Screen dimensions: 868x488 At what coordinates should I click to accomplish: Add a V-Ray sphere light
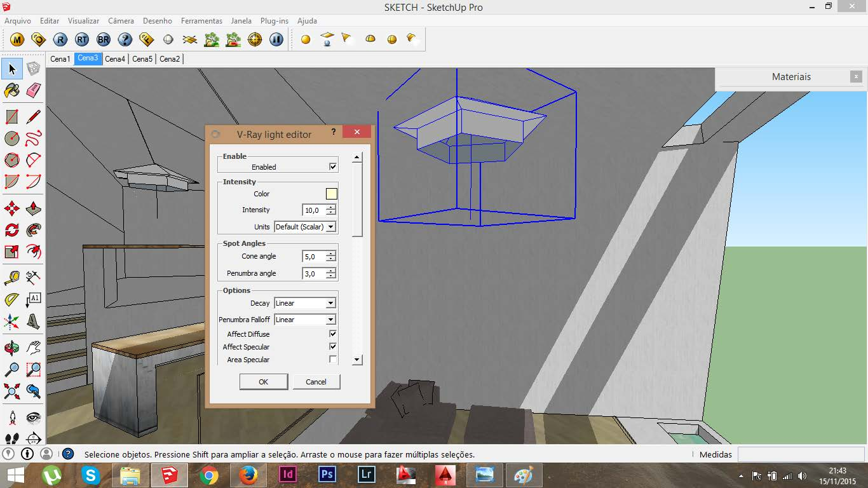(x=392, y=39)
